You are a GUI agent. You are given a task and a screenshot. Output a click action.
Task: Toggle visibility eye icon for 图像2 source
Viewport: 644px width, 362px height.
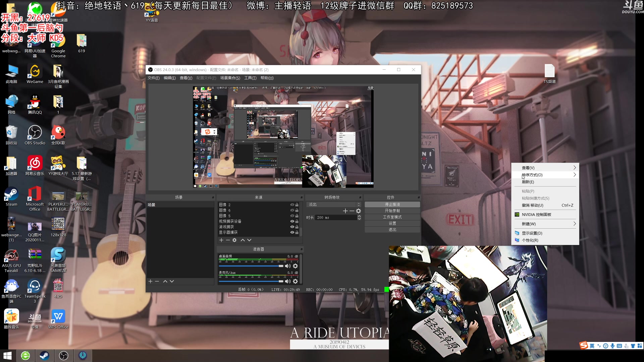point(292,204)
